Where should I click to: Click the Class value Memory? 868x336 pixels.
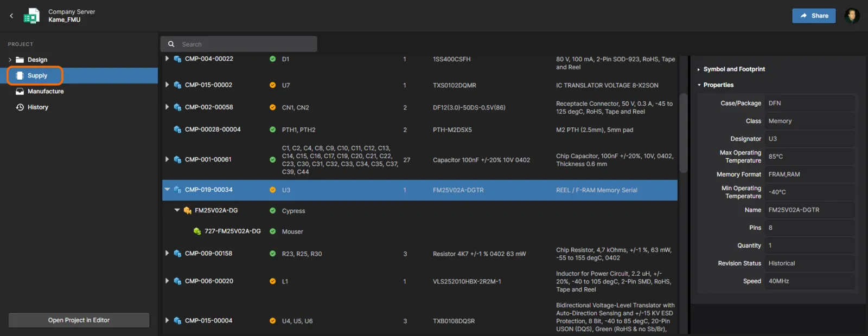point(810,121)
